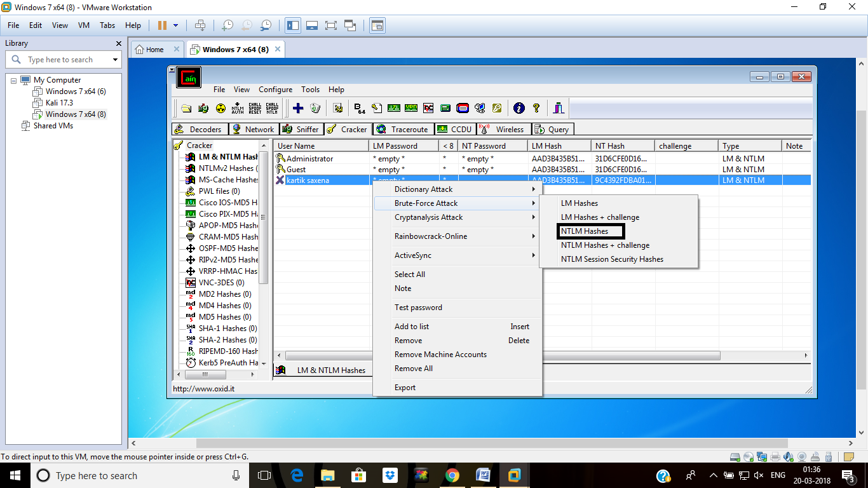Open the Configure menu in Cain
The height and width of the screenshot is (488, 868).
point(276,90)
